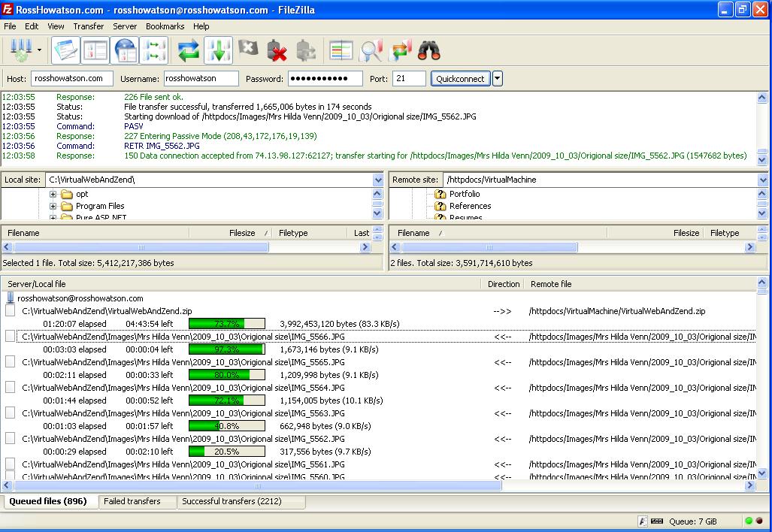Toggle checkbox for VirtualWebAndZend.zip transfer
Image resolution: width=772 pixels, height=532 pixels.
[10, 310]
